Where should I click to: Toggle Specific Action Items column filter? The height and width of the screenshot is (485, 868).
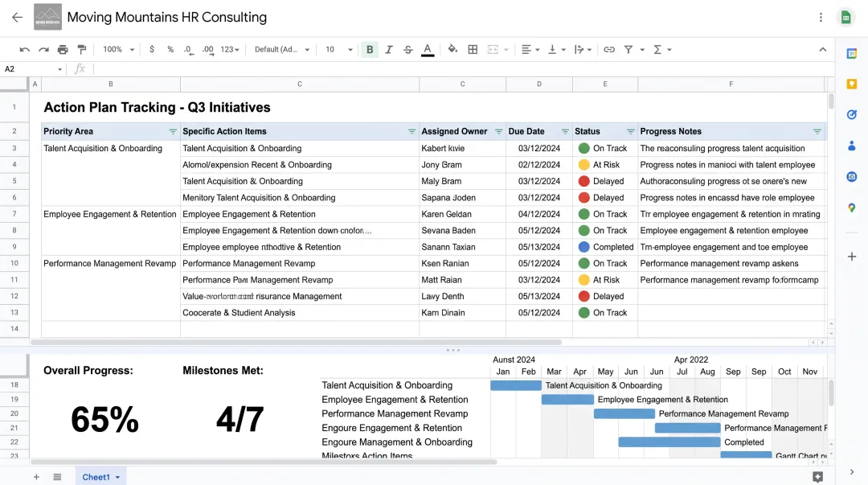pyautogui.click(x=411, y=132)
